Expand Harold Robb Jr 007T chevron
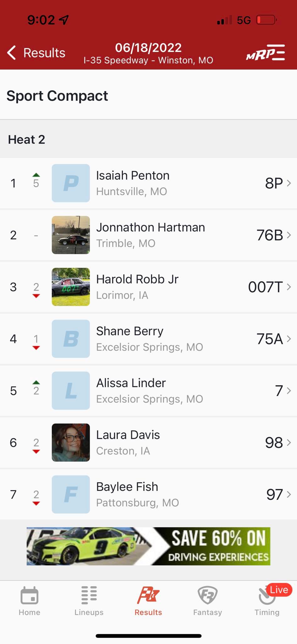The width and height of the screenshot is (297, 644). click(289, 287)
